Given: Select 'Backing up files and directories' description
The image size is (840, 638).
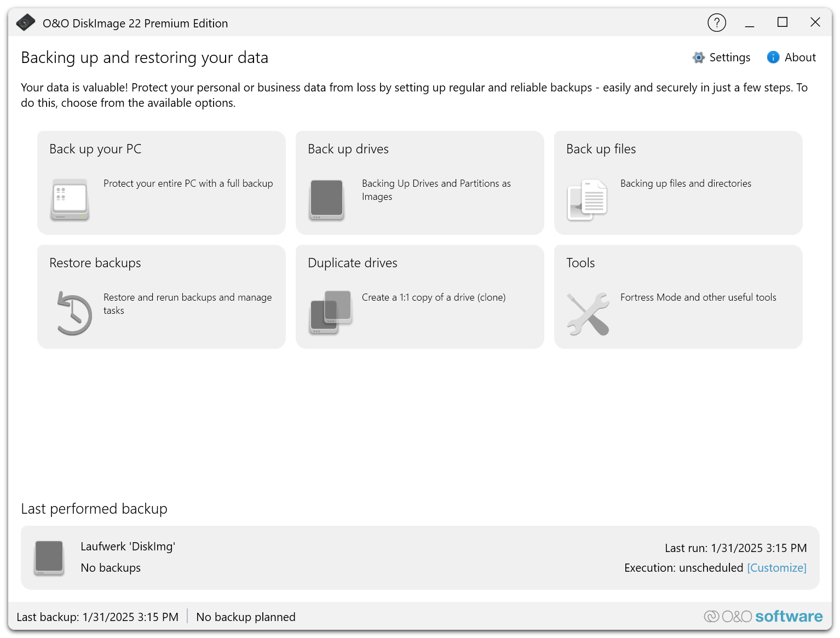Looking at the screenshot, I should [x=686, y=183].
